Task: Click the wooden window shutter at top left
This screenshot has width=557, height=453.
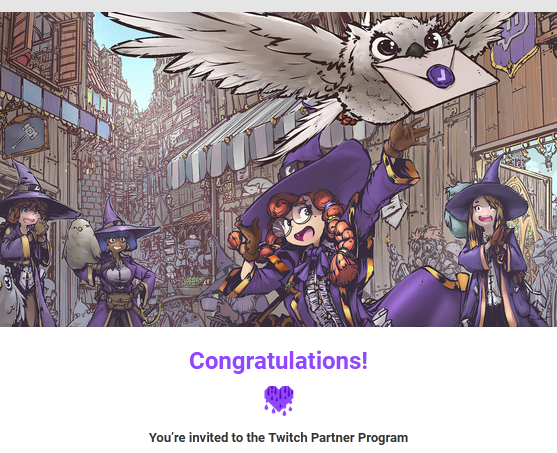Action: pyautogui.click(x=70, y=51)
